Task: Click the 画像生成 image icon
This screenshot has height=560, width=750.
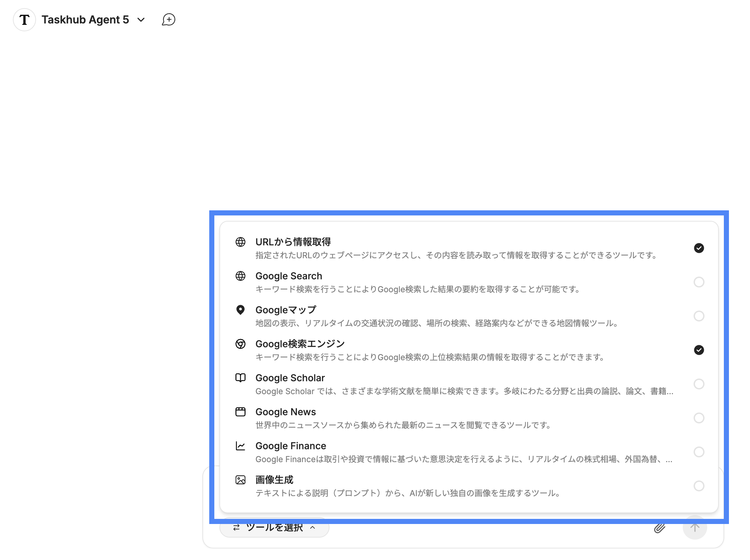Action: coord(240,480)
